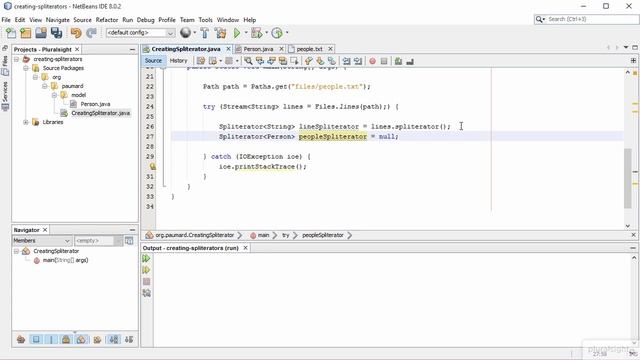Click the Redo toolbar icon
This screenshot has width=640, height=360.
[91, 33]
